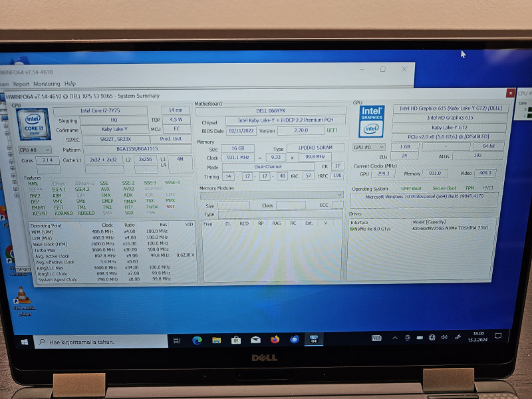Select the VLC media player desktop icon
The height and width of the screenshot is (399, 532).
click(23, 301)
